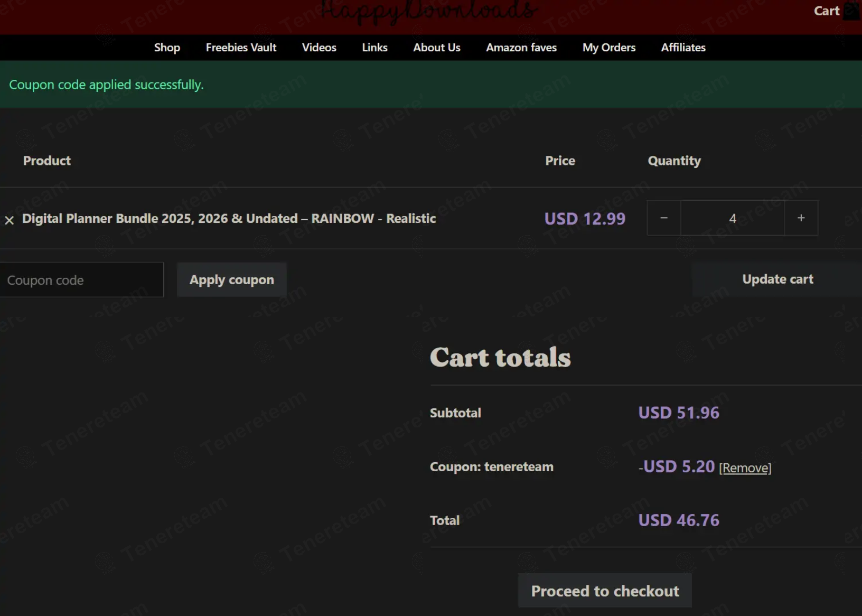Open the Videos menu link
The image size is (862, 616).
(x=319, y=48)
